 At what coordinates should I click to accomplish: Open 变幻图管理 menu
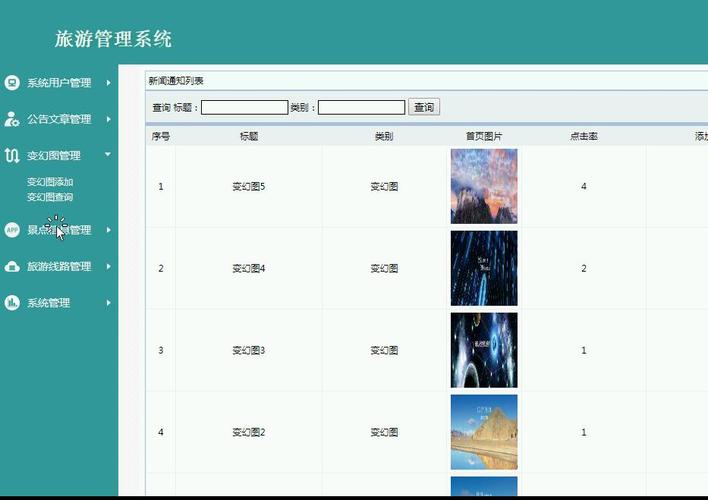[54, 156]
